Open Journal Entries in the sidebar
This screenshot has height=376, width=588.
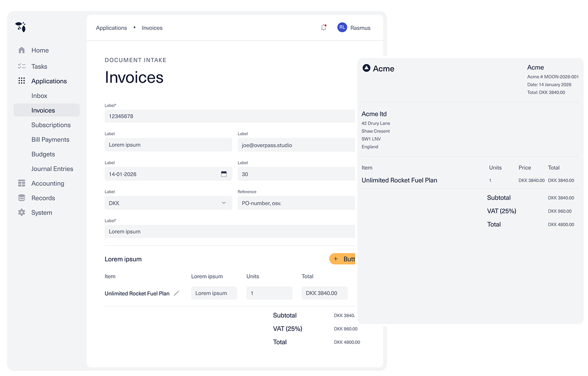pyautogui.click(x=52, y=169)
